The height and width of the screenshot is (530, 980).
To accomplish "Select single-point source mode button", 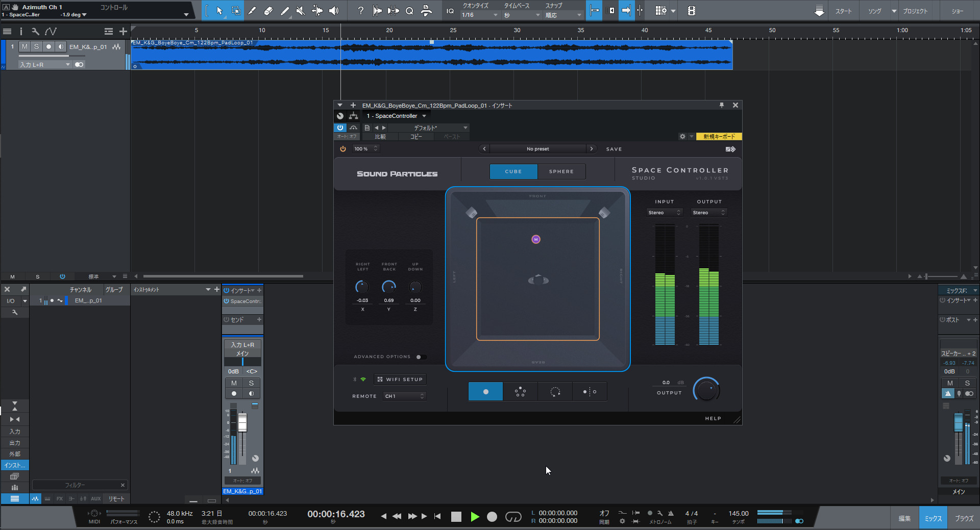I will [485, 392].
